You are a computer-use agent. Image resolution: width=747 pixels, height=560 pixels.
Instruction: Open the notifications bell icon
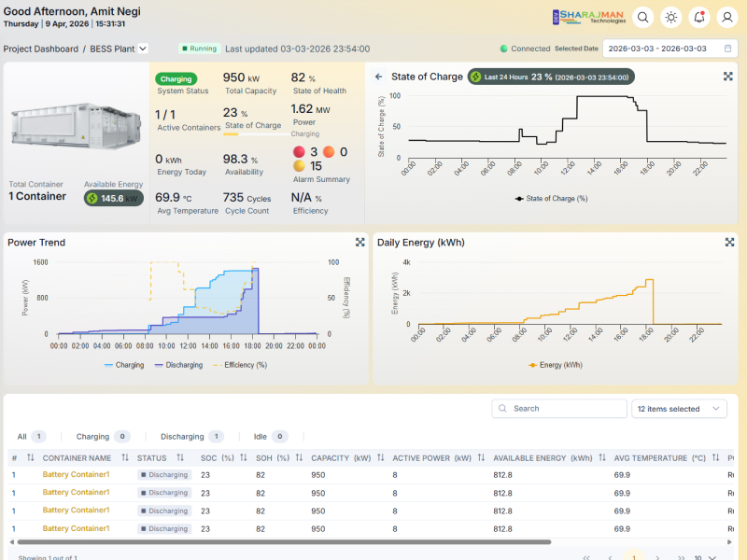pos(698,17)
